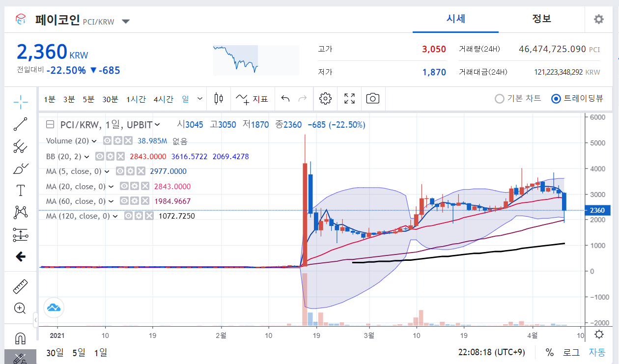Select the pitchfork drawing tool
This screenshot has width=619, height=364.
pyautogui.click(x=21, y=146)
